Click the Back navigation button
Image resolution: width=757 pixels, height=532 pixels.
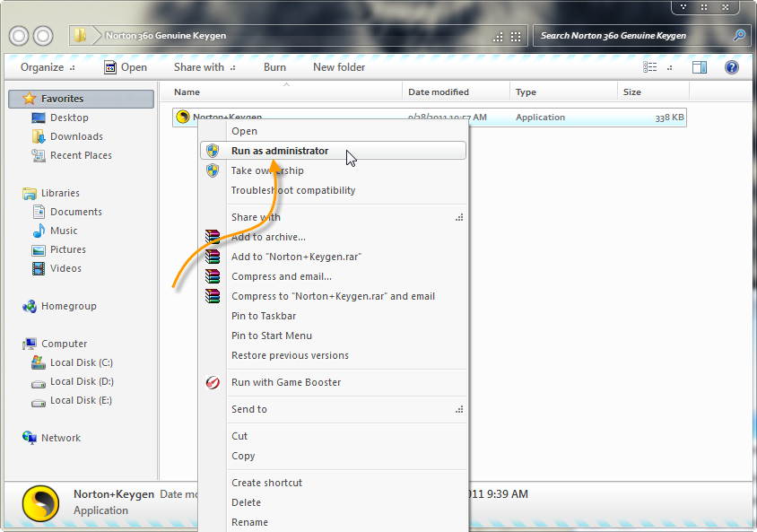tap(19, 36)
